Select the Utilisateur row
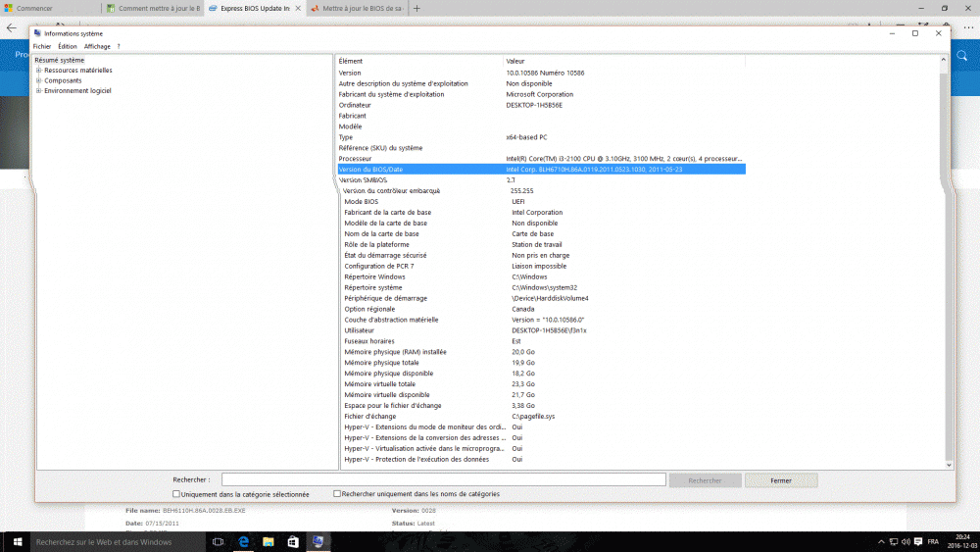 click(x=544, y=330)
